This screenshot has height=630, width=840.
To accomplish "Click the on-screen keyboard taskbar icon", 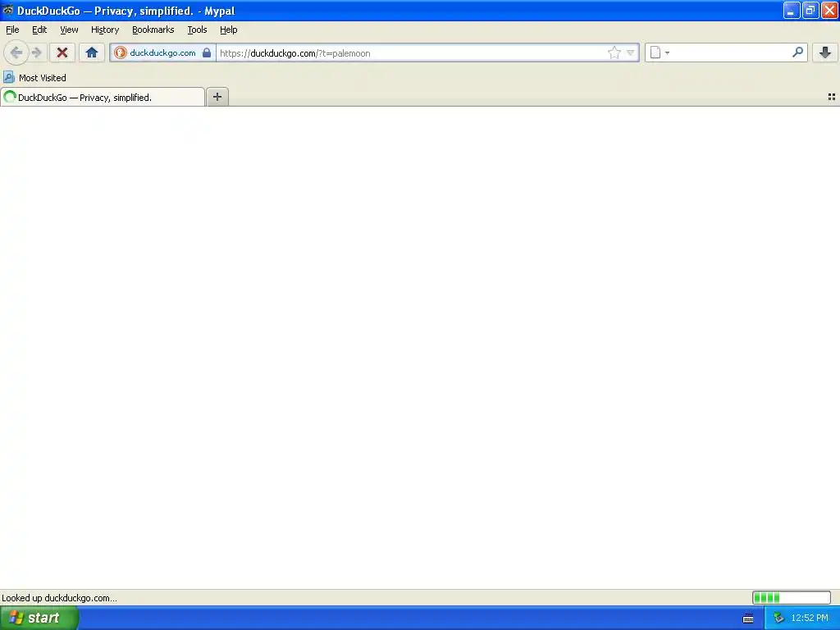I will pos(748,619).
